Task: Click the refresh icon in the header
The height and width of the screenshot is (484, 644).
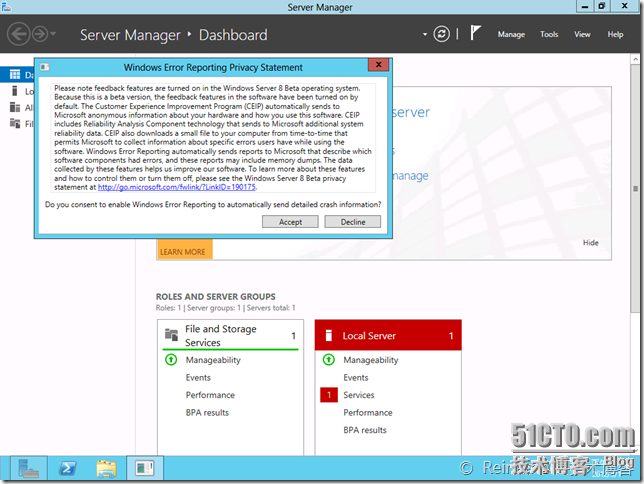Action: [x=442, y=34]
